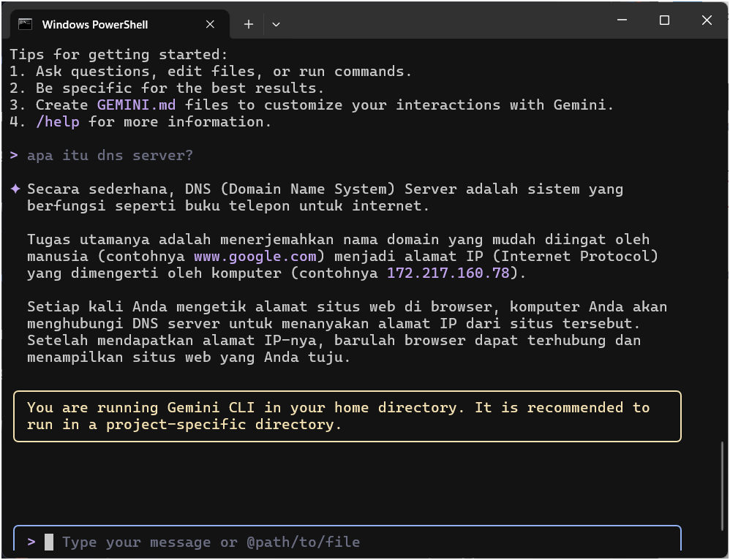This screenshot has width=730, height=560.
Task: Open the www.google.com link
Action: [255, 257]
